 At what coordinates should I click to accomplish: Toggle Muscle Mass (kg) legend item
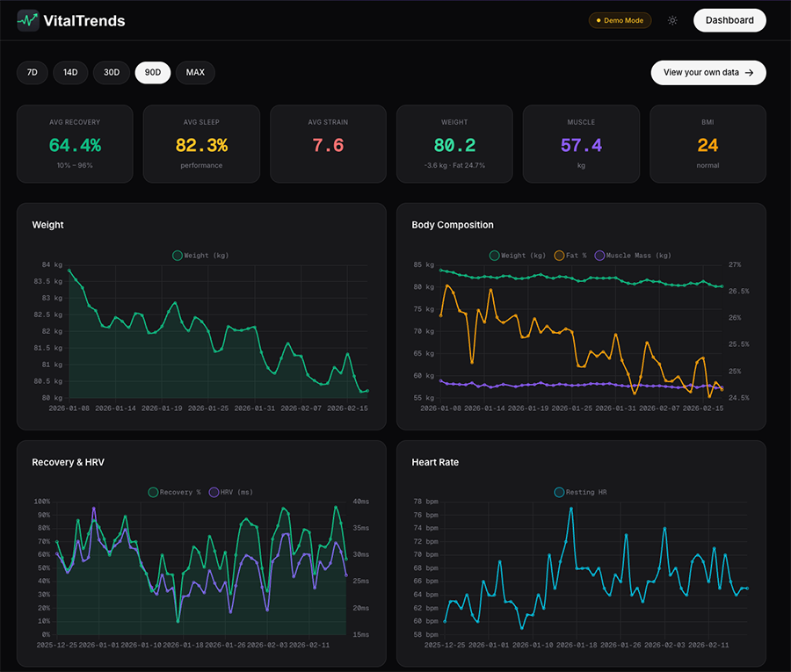(633, 256)
